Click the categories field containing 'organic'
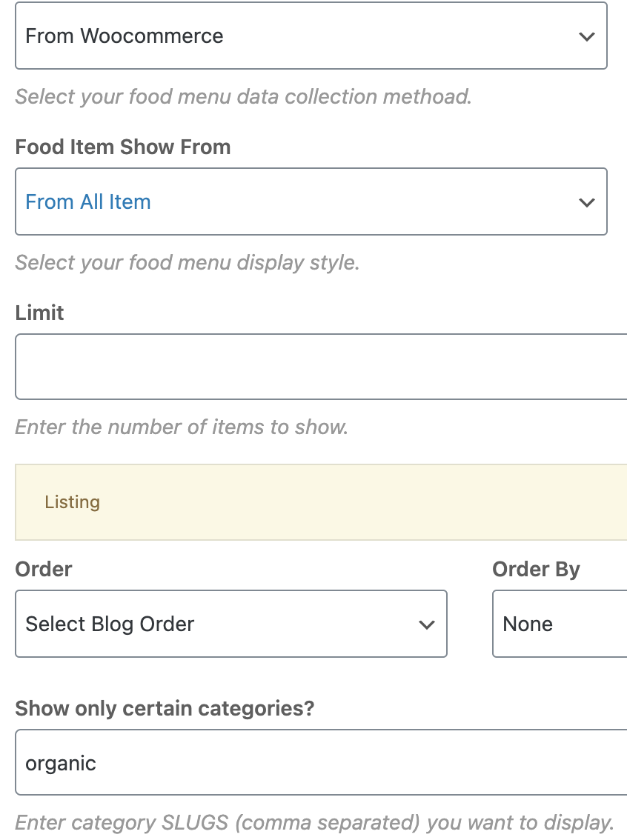 tap(321, 761)
